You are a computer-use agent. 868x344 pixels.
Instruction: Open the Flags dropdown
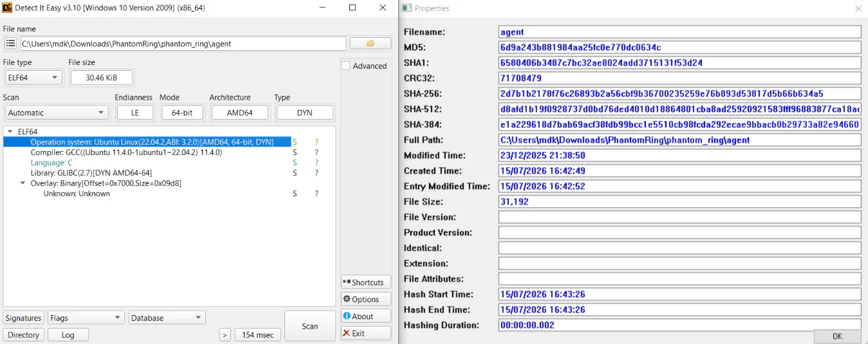[86, 318]
